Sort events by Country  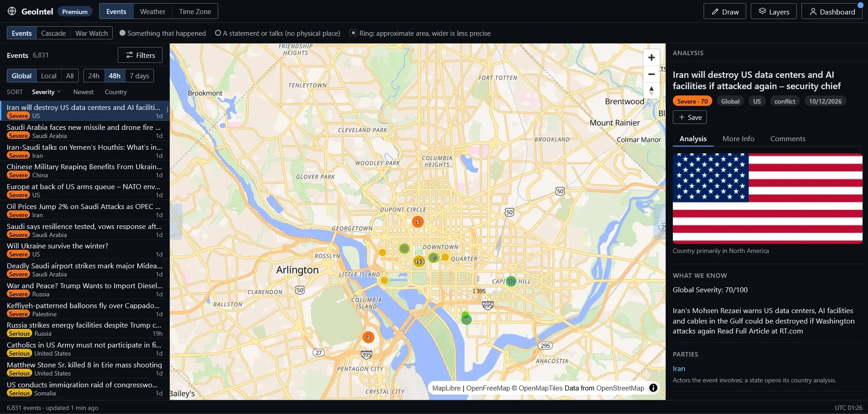(116, 92)
